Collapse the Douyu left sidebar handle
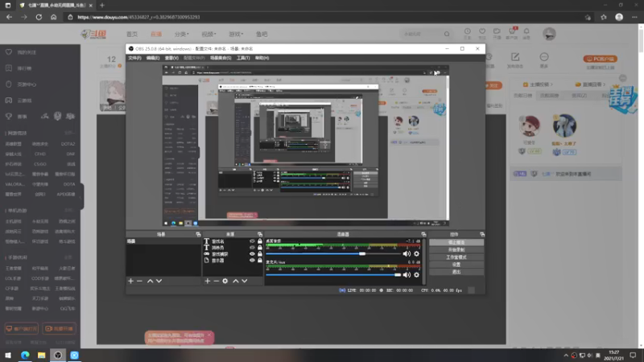The width and height of the screenshot is (644, 362). tap(82, 196)
